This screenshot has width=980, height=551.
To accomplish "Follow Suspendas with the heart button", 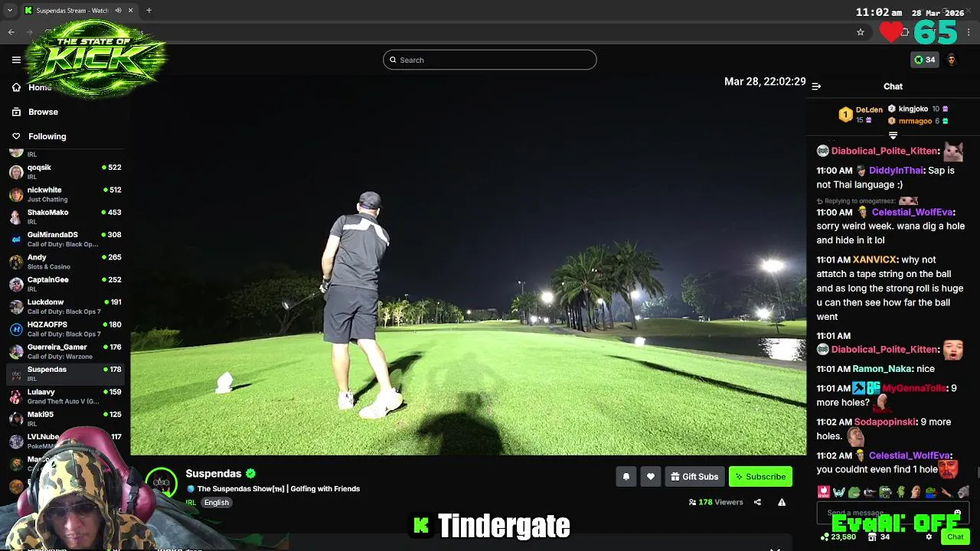I will pyautogui.click(x=650, y=477).
